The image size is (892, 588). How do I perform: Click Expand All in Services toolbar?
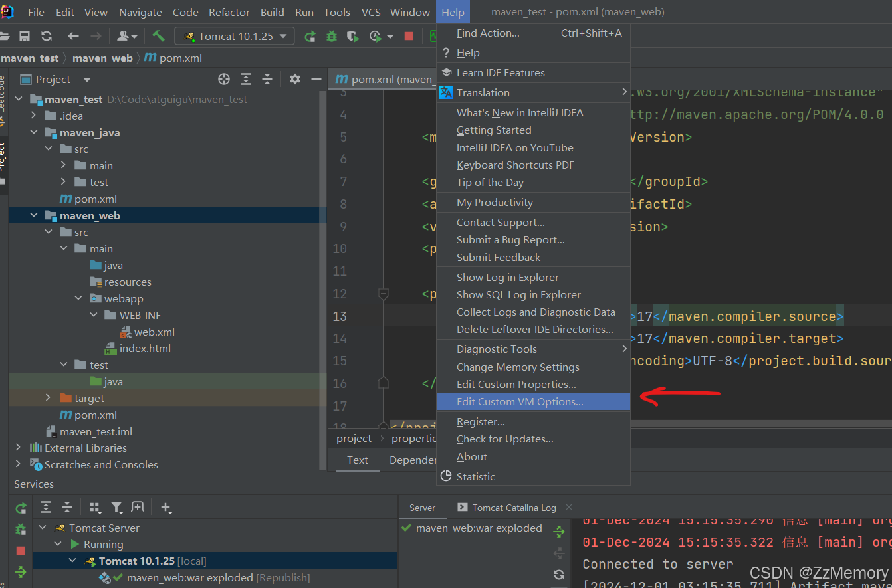(x=46, y=508)
